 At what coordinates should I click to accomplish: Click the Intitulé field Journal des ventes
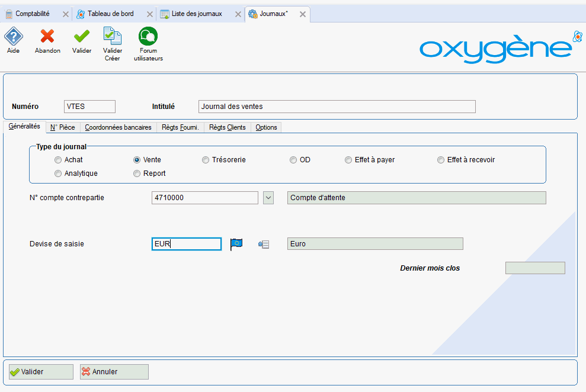(337, 107)
